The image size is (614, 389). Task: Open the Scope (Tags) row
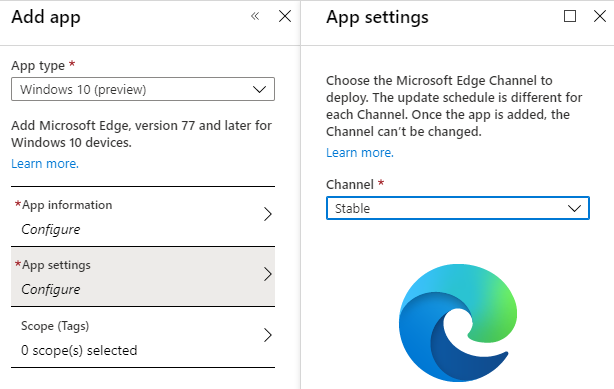tap(143, 337)
